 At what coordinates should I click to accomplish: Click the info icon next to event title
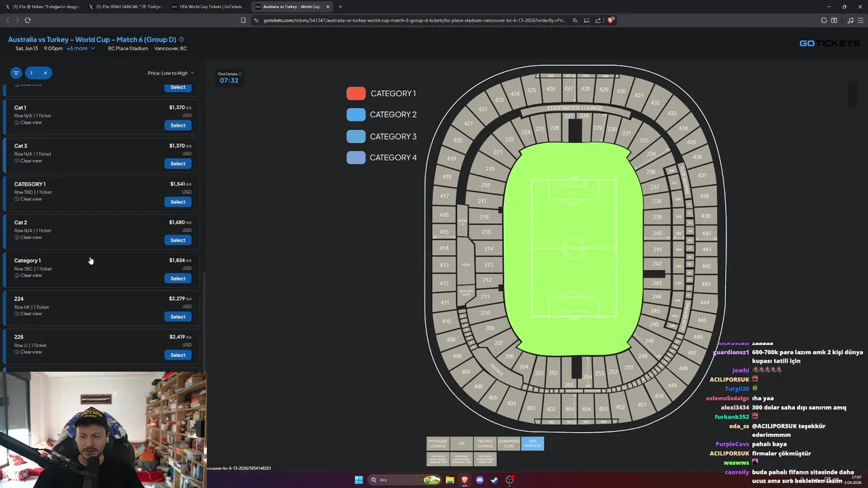click(181, 39)
